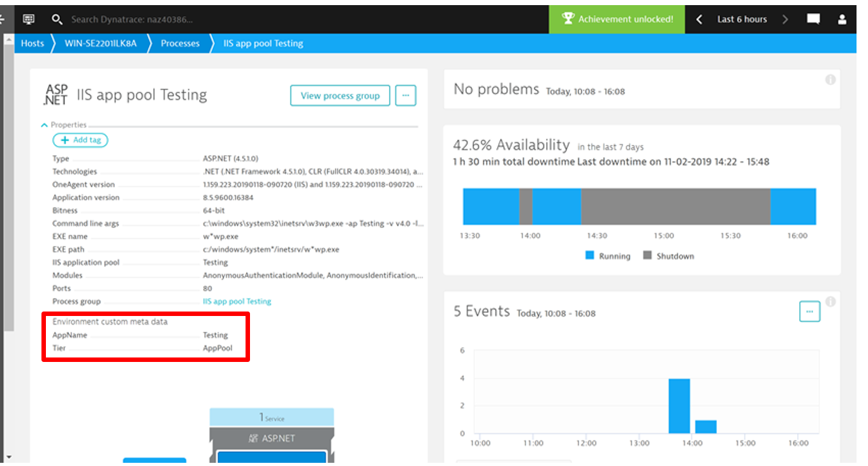Image resolution: width=868 pixels, height=466 pixels.
Task: Open more options next to View process group
Action: coord(406,96)
